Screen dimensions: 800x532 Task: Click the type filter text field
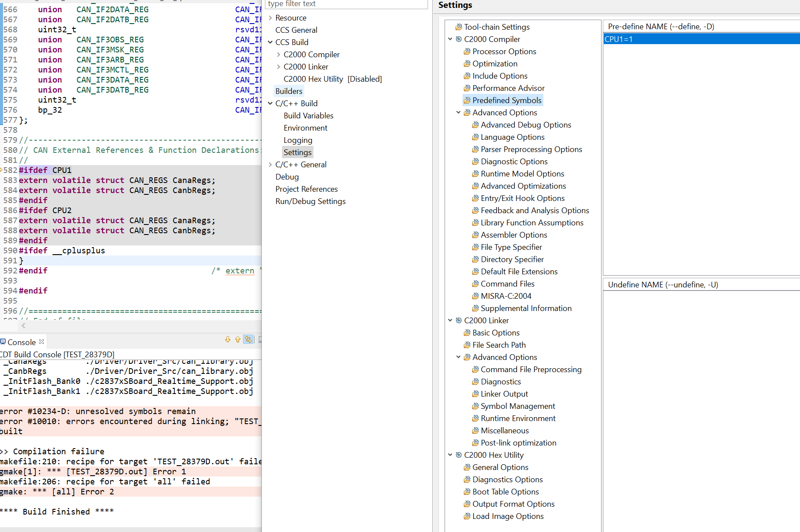pos(346,4)
